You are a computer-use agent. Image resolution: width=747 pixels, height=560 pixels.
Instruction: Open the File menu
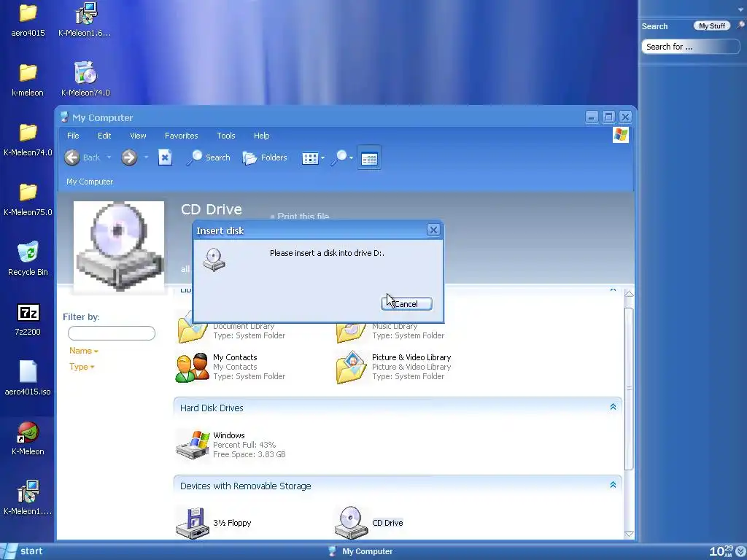coord(73,136)
